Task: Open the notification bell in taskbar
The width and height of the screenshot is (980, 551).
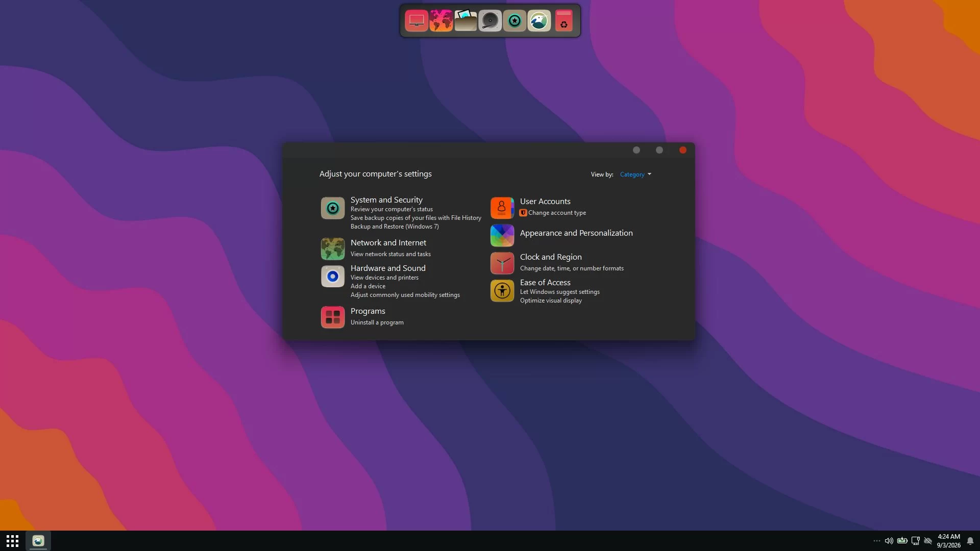Action: (x=970, y=541)
